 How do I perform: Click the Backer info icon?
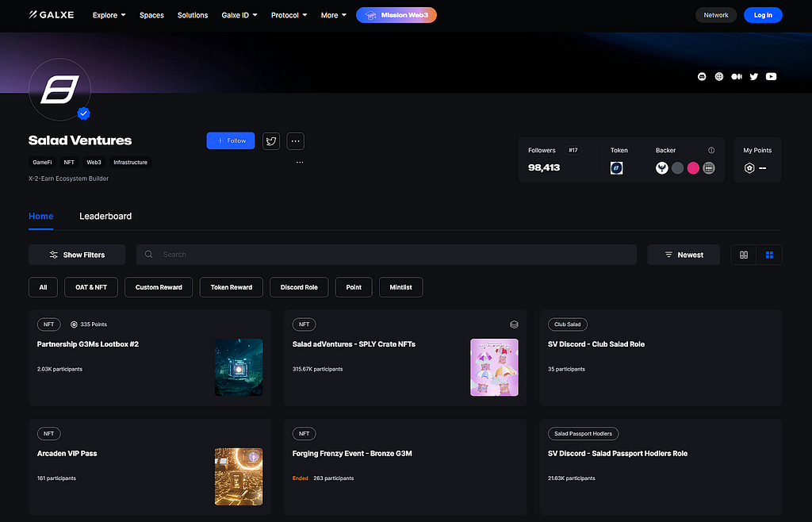pyautogui.click(x=711, y=150)
